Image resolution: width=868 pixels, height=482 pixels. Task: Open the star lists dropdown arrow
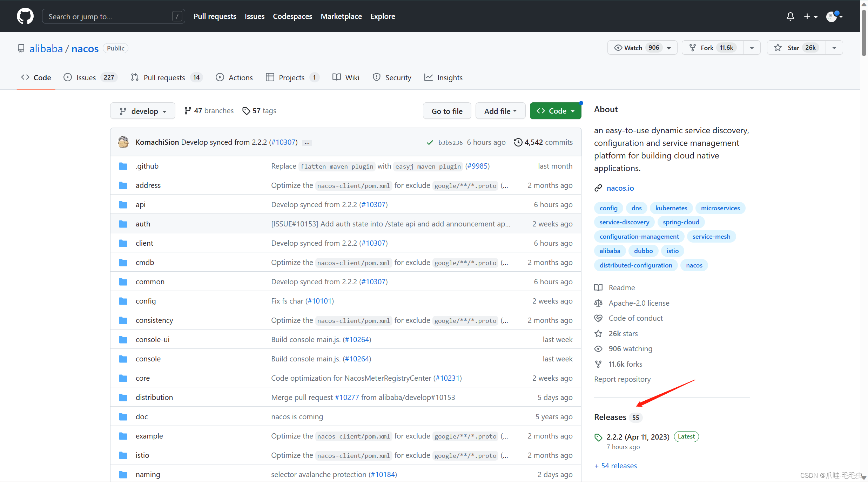(834, 48)
